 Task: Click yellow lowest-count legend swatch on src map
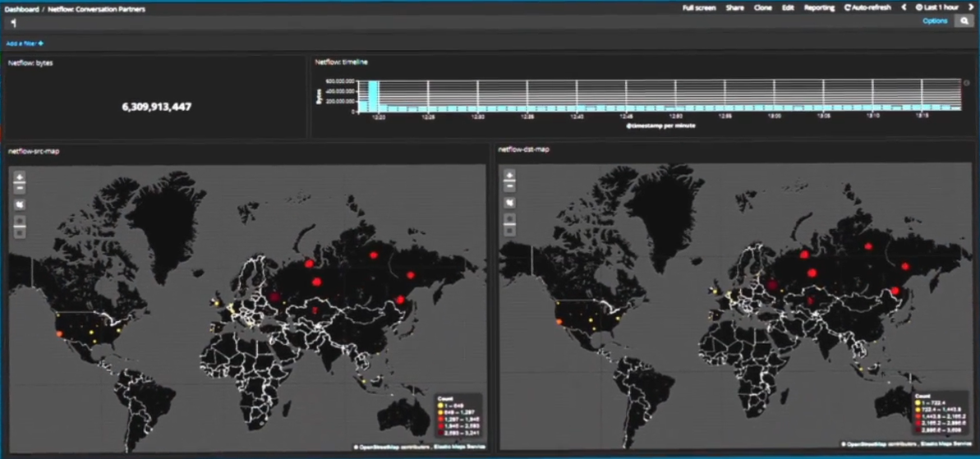click(x=441, y=405)
